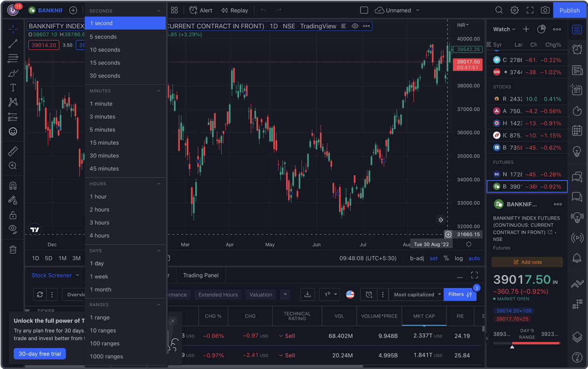Select 15 minutes interval
Image resolution: width=588 pixels, height=369 pixels.
125,143
